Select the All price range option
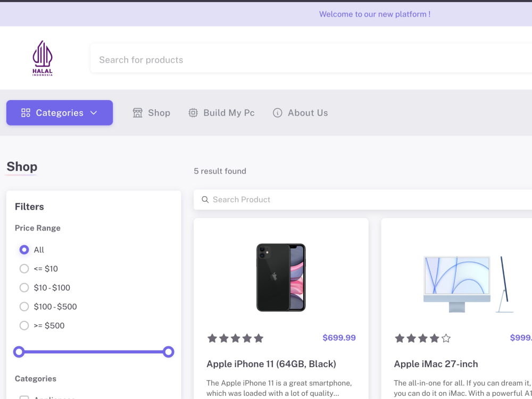The width and height of the screenshot is (532, 399). (x=24, y=250)
